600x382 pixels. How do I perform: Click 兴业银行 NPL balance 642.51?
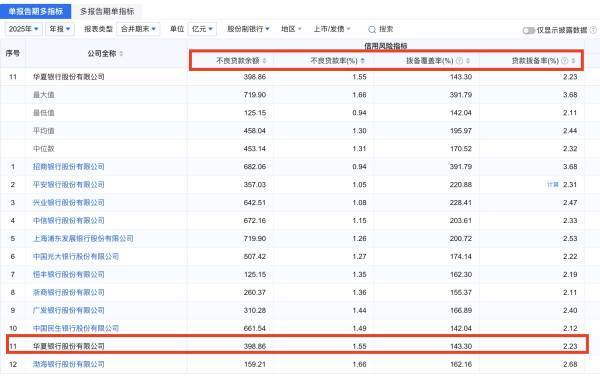(255, 203)
